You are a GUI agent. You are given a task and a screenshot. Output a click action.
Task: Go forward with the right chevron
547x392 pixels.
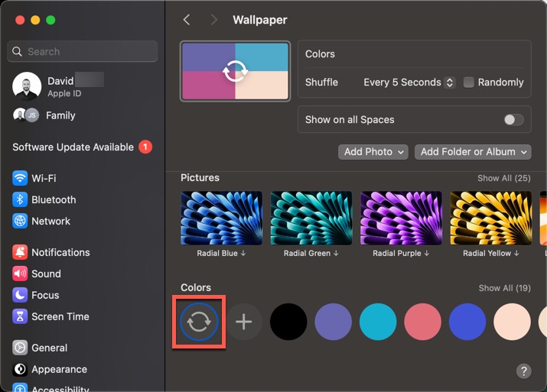click(213, 20)
